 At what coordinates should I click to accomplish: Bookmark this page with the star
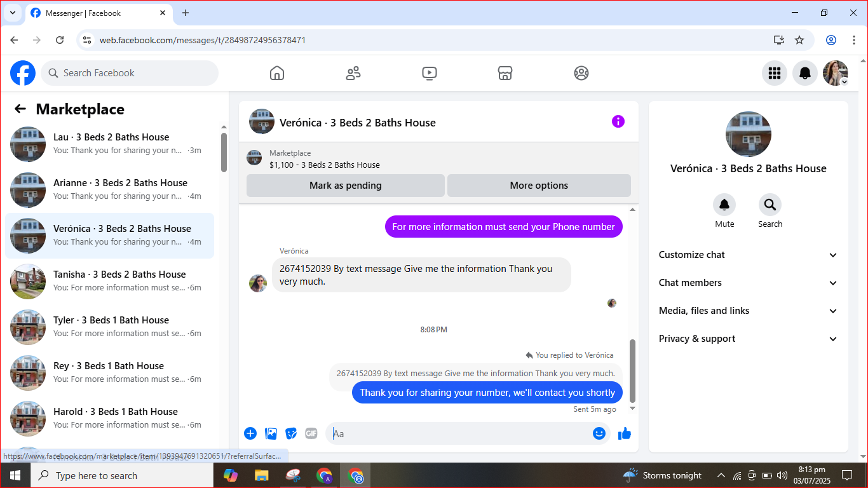(799, 40)
